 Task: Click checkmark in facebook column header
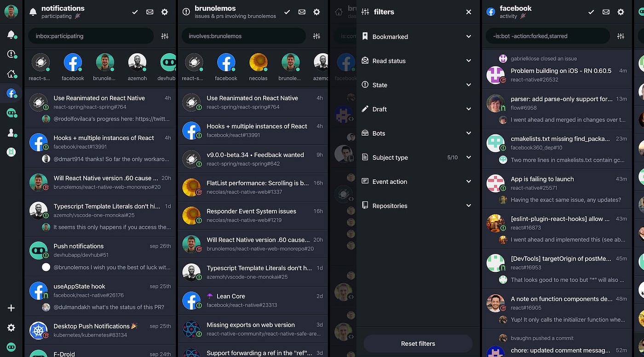(591, 12)
